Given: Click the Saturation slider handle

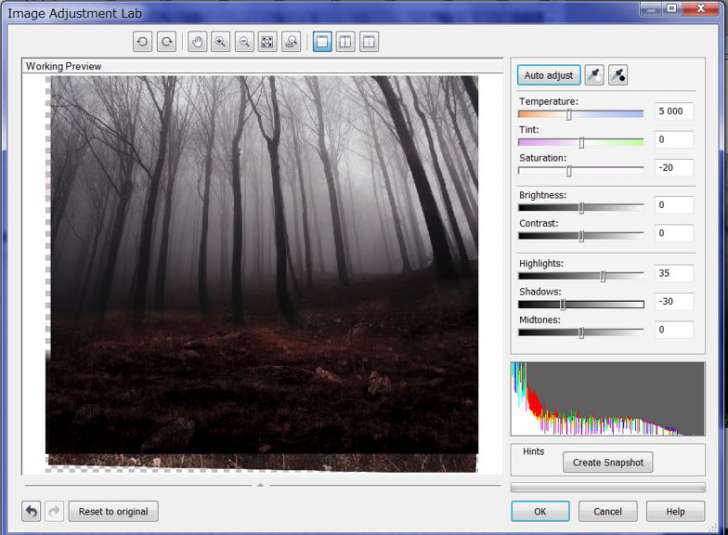Looking at the screenshot, I should pyautogui.click(x=569, y=171).
